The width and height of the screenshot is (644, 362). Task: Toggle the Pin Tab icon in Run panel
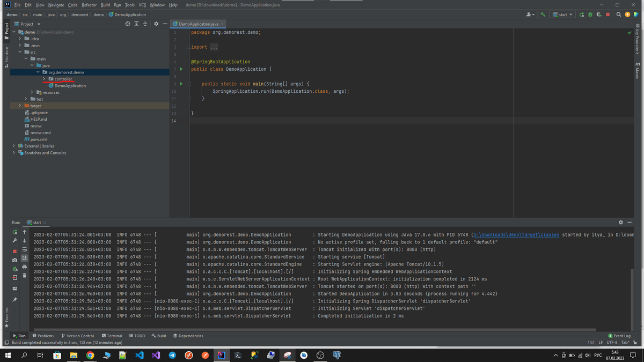15,300
